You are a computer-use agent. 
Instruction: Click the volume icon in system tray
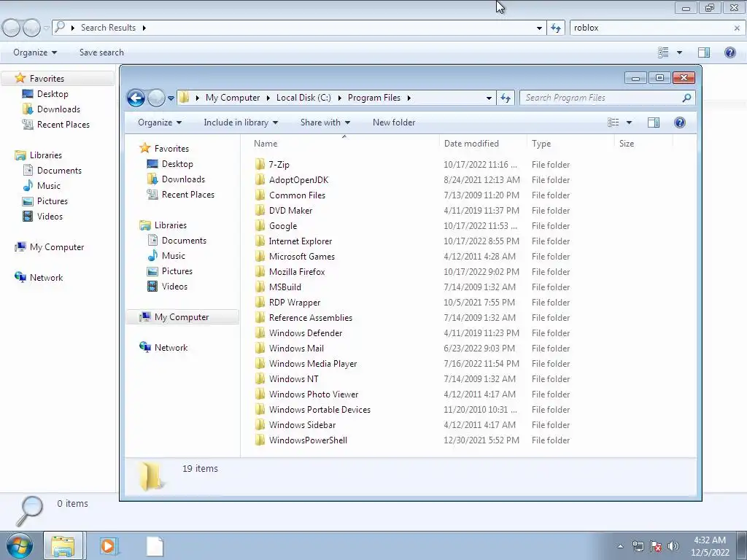click(673, 546)
